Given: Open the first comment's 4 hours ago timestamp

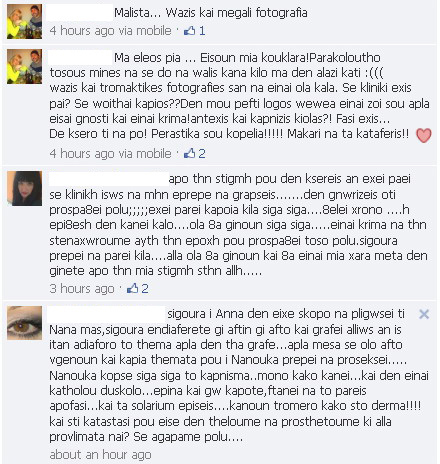Looking at the screenshot, I should click(82, 31).
